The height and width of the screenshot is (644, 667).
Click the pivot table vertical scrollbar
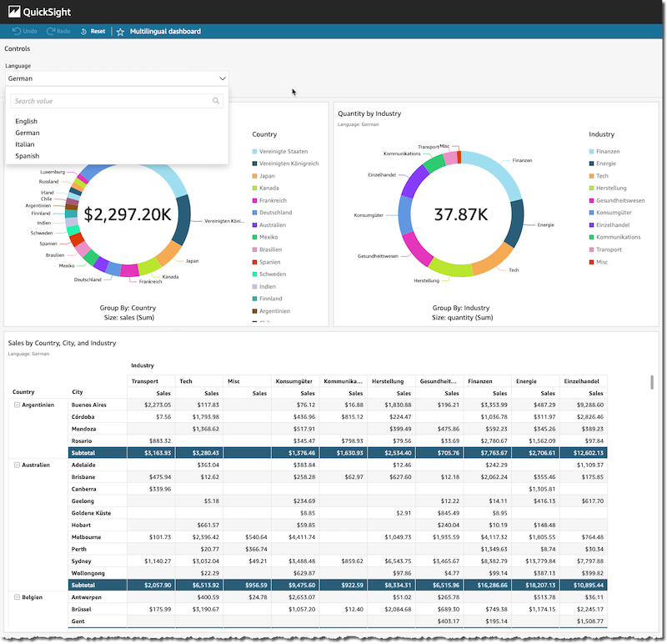tap(651, 382)
